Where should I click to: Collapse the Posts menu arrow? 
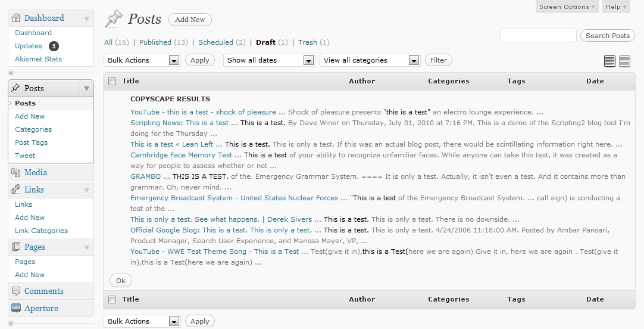coord(86,88)
